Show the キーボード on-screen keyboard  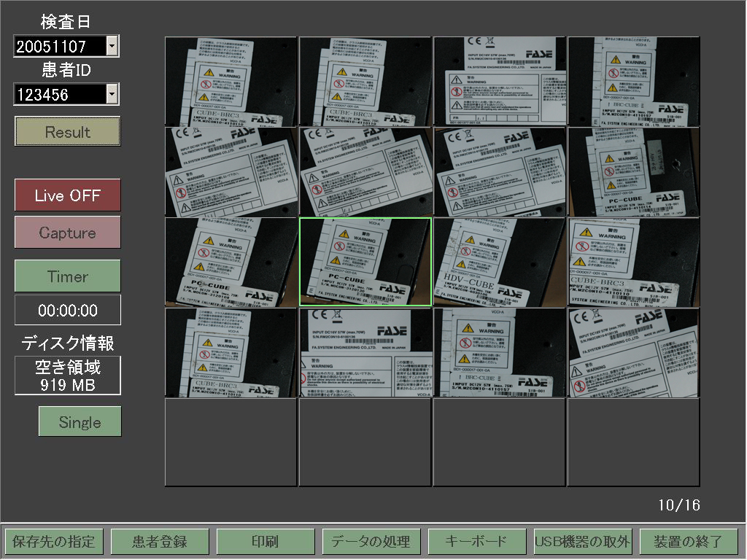pyautogui.click(x=476, y=542)
